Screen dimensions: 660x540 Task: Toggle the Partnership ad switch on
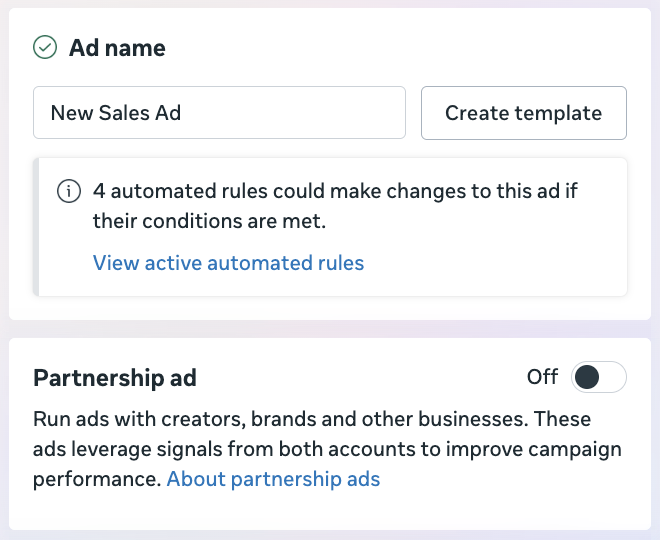tap(599, 377)
